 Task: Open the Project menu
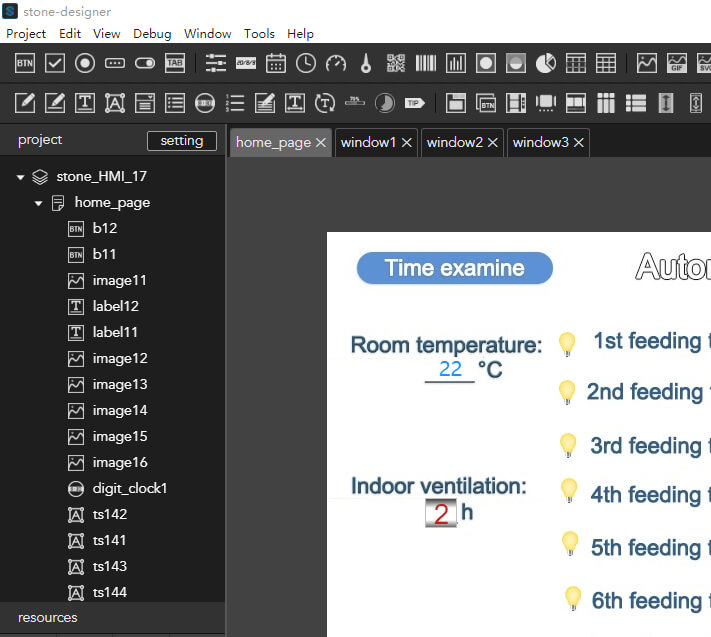pos(26,34)
